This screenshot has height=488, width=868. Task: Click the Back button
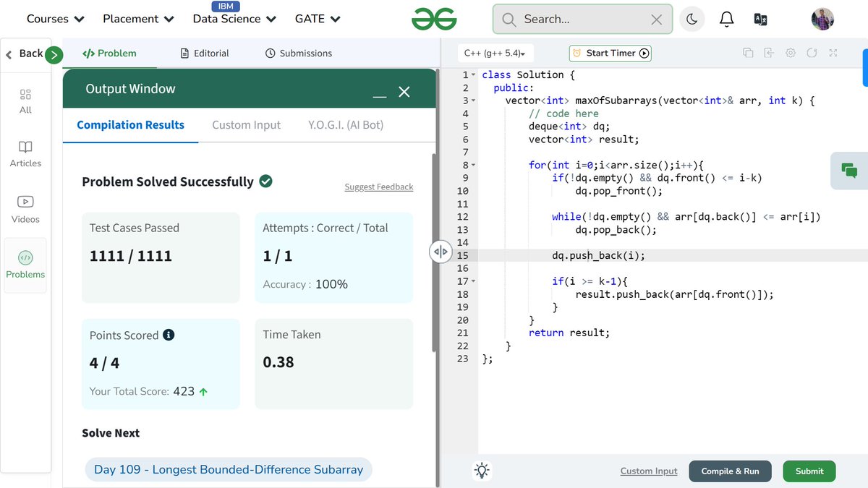[x=25, y=53]
